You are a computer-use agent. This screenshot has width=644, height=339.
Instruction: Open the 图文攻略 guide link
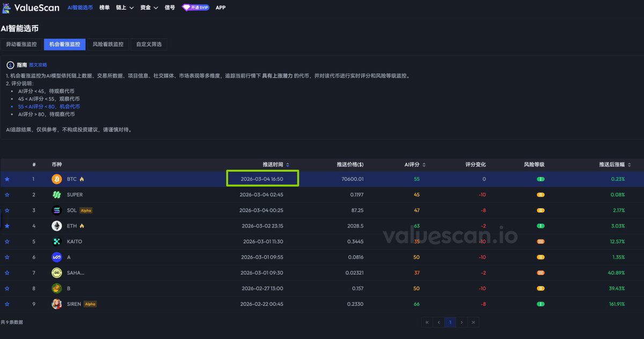(x=38, y=64)
